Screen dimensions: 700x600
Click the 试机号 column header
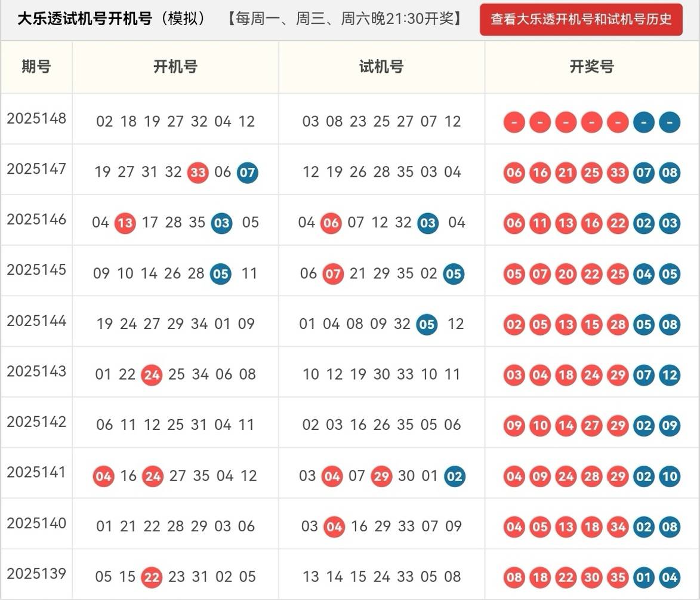click(381, 66)
